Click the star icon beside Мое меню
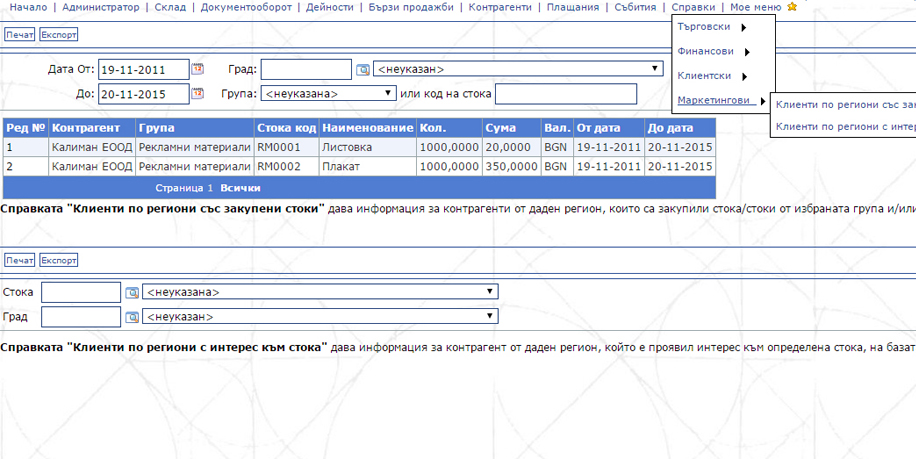The width and height of the screenshot is (916, 459). [x=792, y=7]
